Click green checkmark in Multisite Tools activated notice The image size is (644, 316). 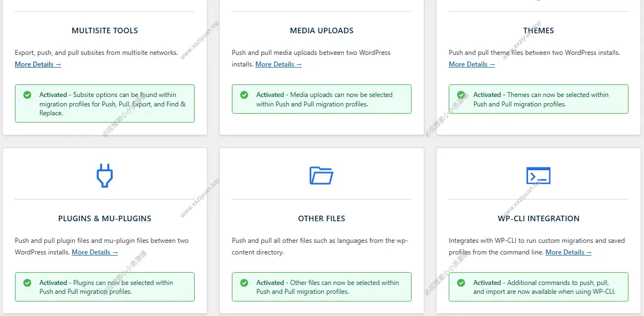click(x=27, y=95)
